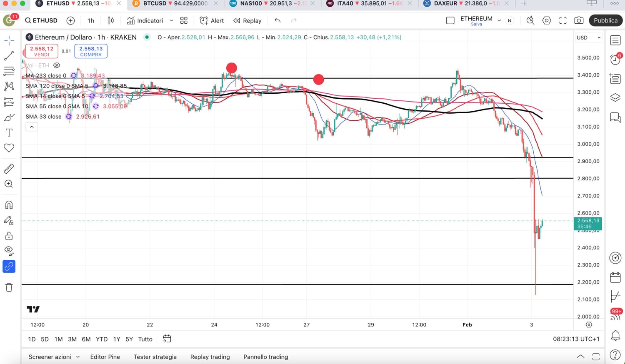Open quick search in the top toolbar

point(530,20)
